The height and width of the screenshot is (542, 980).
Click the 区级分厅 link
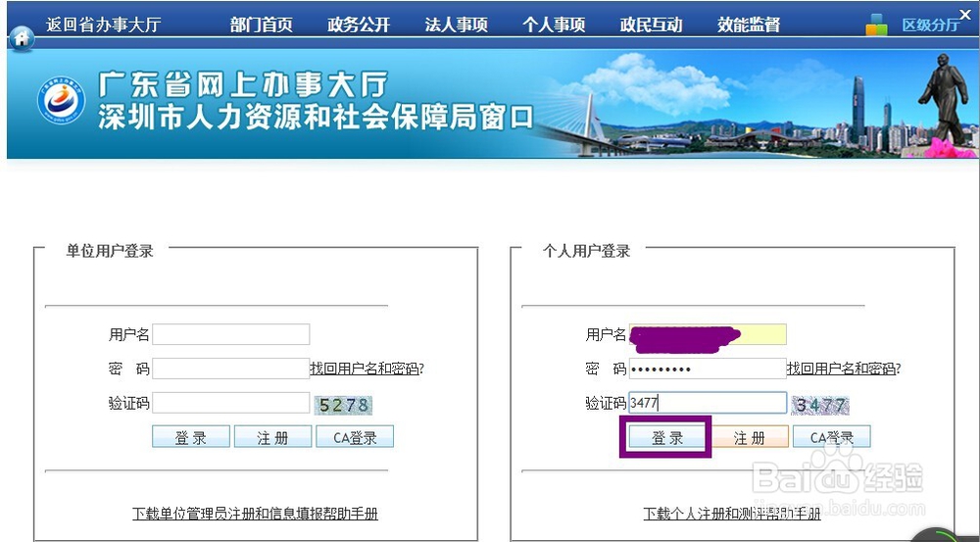tap(930, 25)
